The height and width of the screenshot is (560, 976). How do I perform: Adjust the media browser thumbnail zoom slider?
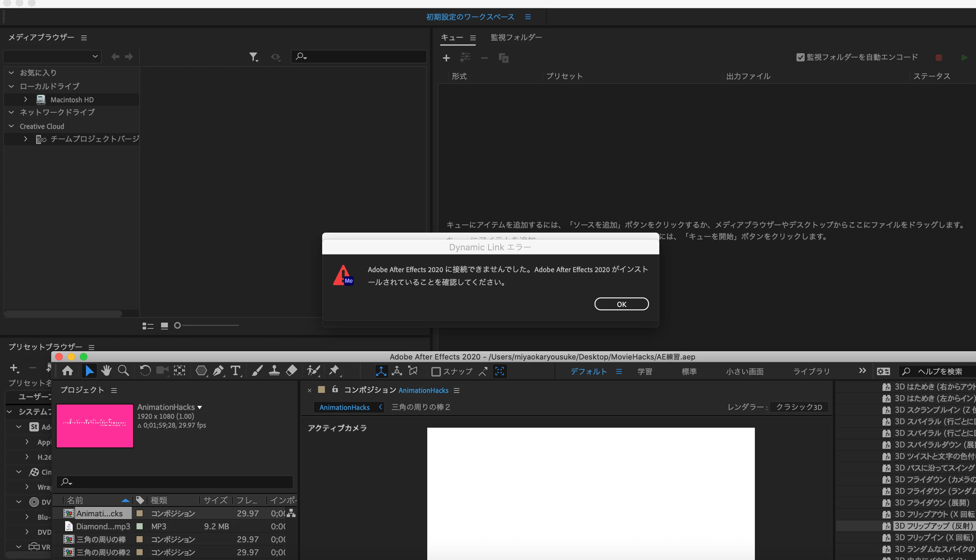[177, 326]
